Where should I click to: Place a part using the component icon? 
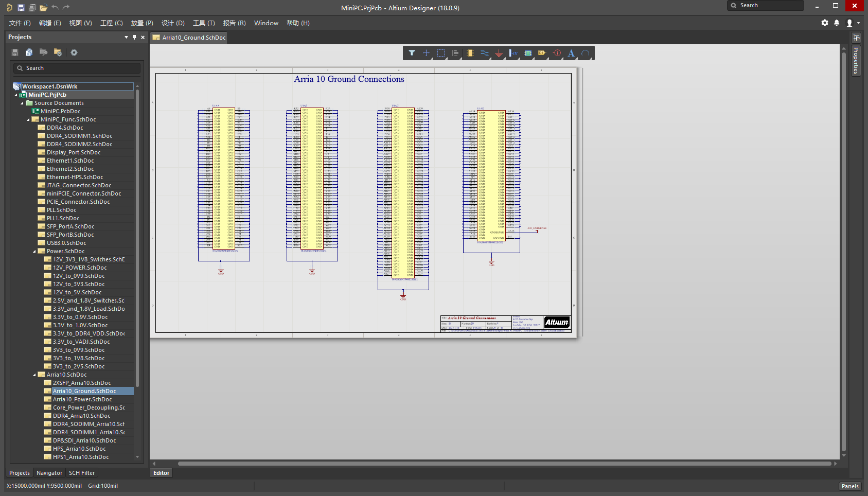(x=470, y=53)
